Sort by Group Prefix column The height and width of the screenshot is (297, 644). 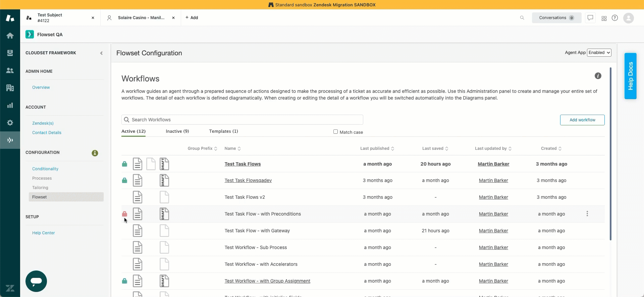(202, 148)
